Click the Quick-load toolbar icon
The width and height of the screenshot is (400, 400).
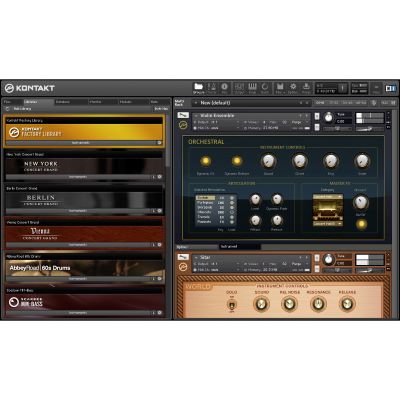click(265, 88)
